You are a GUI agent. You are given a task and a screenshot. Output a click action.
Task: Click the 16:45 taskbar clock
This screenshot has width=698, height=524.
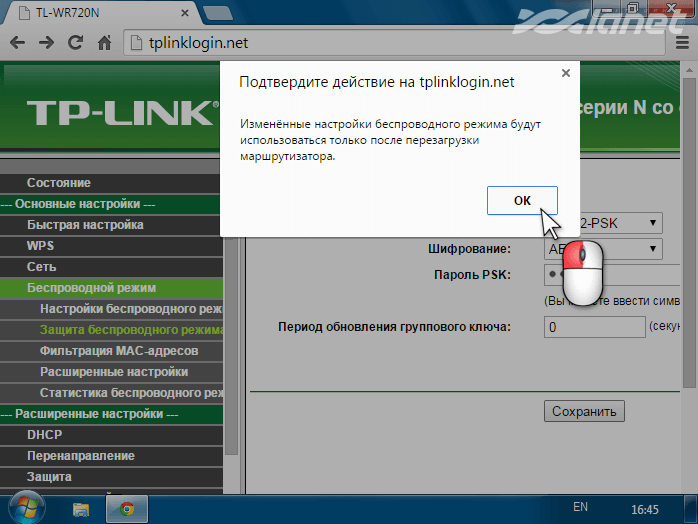pyautogui.click(x=645, y=509)
